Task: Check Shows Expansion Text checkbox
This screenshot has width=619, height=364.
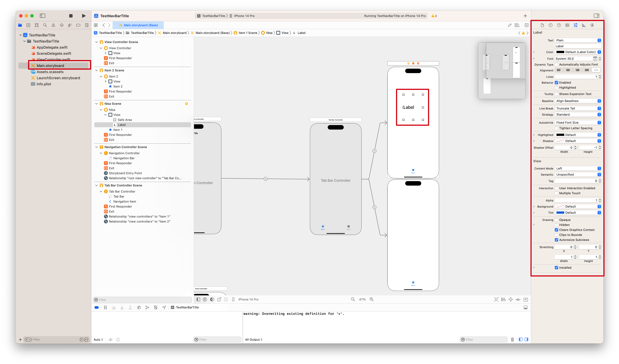Action: pyautogui.click(x=556, y=94)
